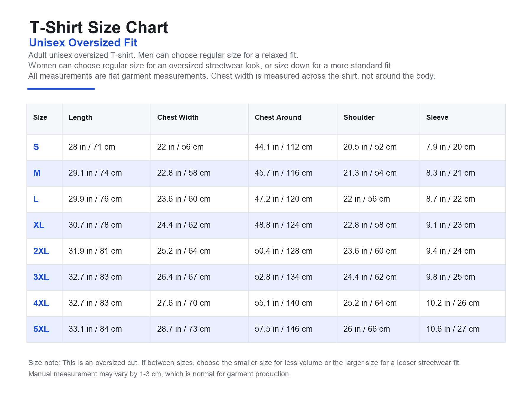
Task: Click the T-Shirt Size Chart title
Action: pyautogui.click(x=99, y=27)
